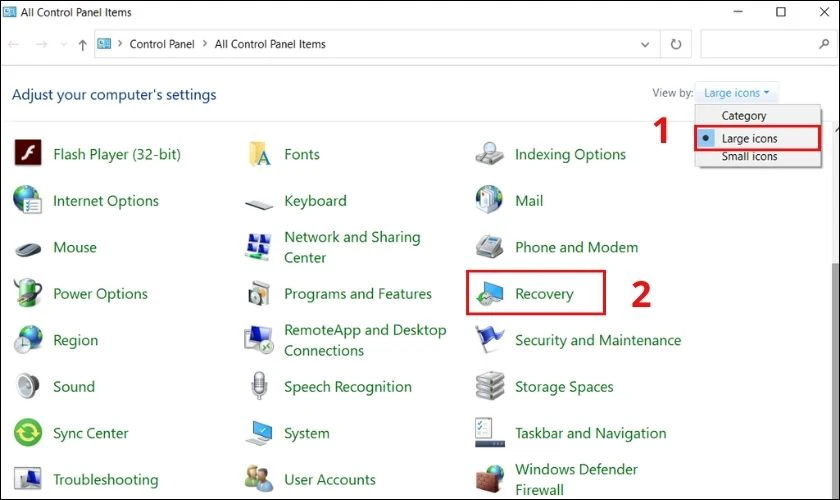Open the Mouse icon

(x=28, y=249)
